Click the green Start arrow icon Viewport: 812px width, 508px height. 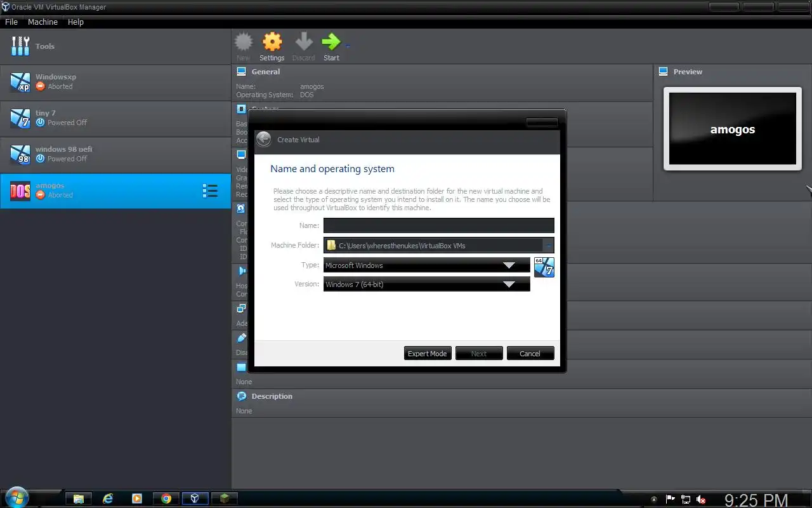[331, 42]
